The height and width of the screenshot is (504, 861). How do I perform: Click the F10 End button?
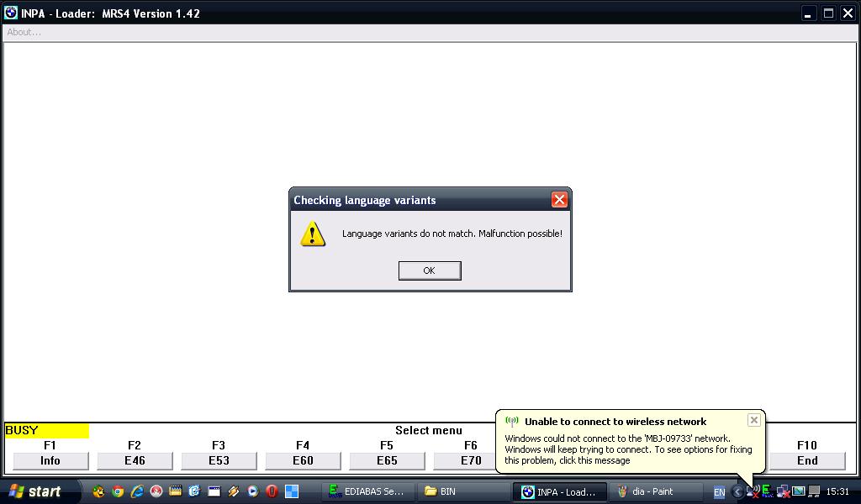point(807,460)
